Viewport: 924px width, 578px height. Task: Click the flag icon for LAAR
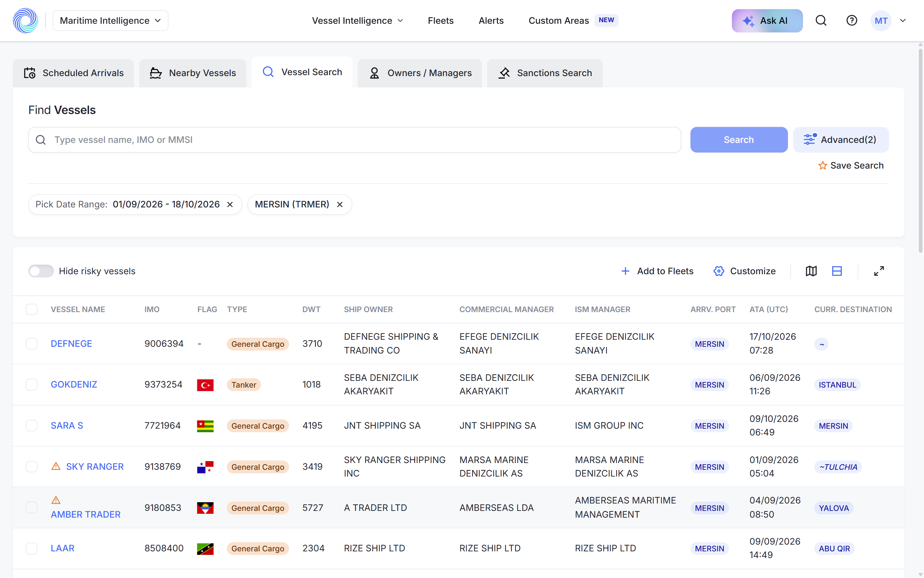[205, 548]
